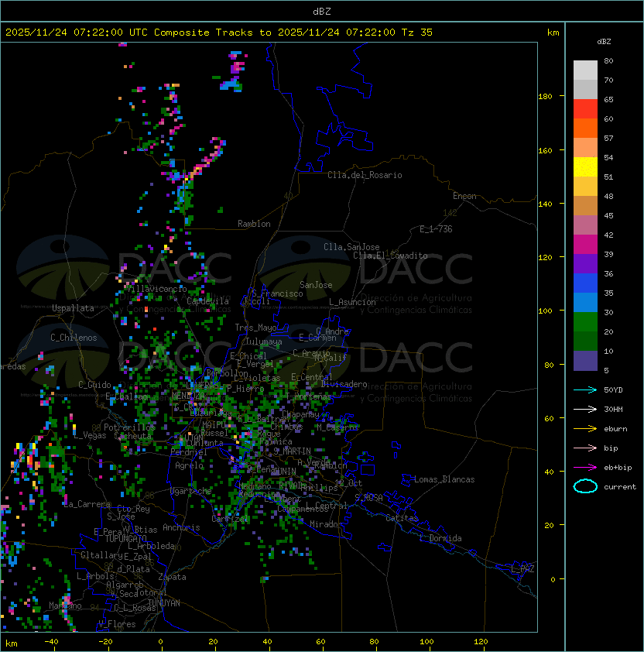Click the yellow eburn arrow icon
Screen dimensions: 644x652
point(585,429)
